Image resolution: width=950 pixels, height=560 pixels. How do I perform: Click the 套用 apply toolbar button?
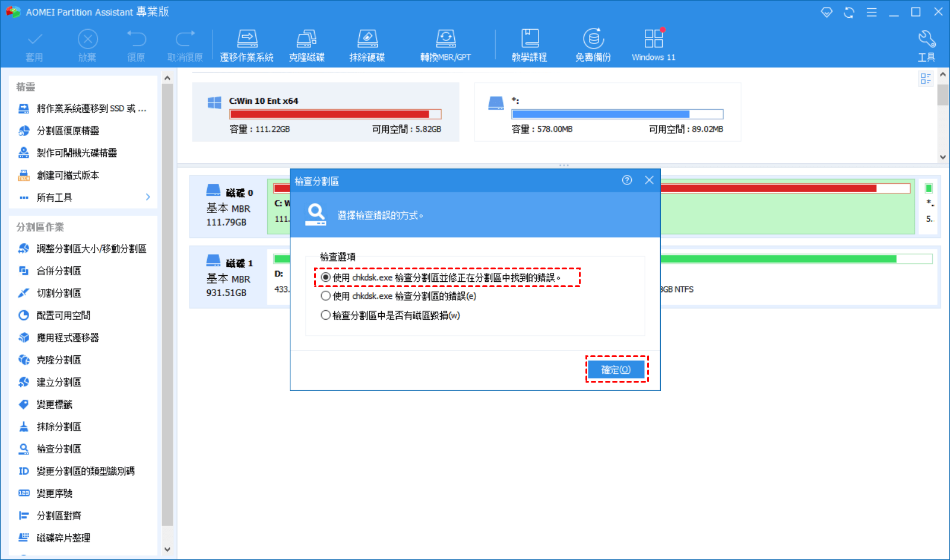point(34,46)
